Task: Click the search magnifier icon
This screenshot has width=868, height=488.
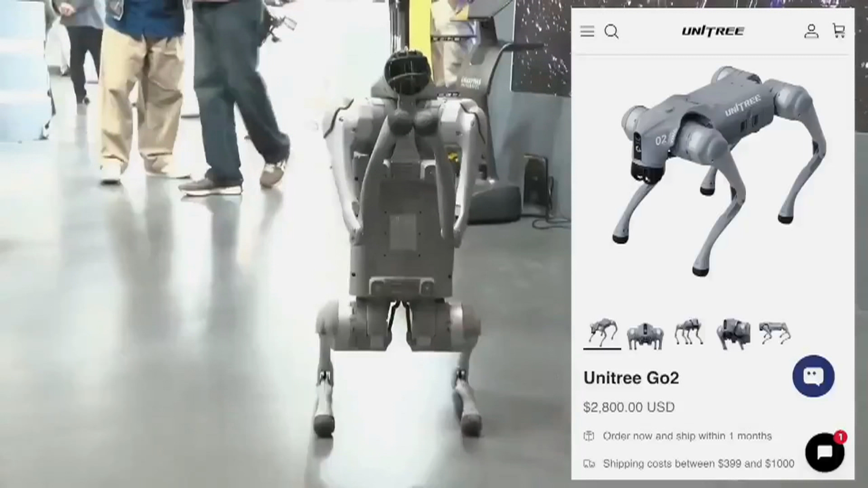Action: 612,32
